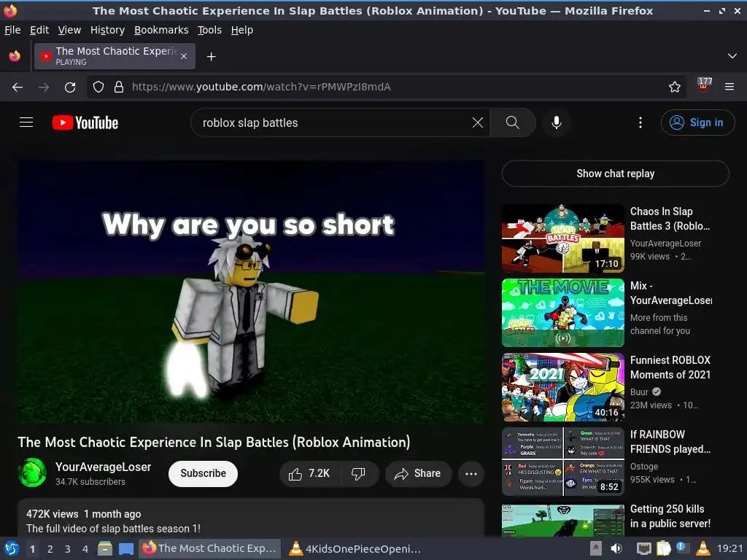Open YourAverageLoser channel avatar
Viewport: 747px width, 560px height.
(x=32, y=472)
